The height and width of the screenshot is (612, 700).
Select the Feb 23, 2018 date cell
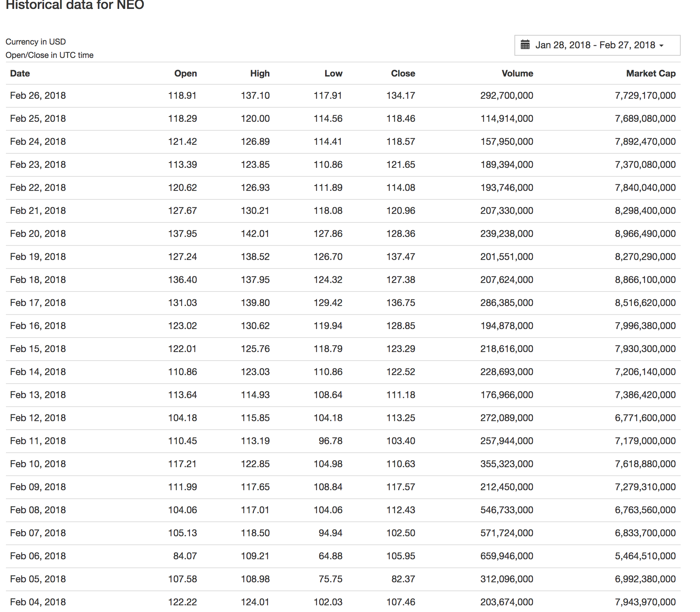(x=38, y=165)
